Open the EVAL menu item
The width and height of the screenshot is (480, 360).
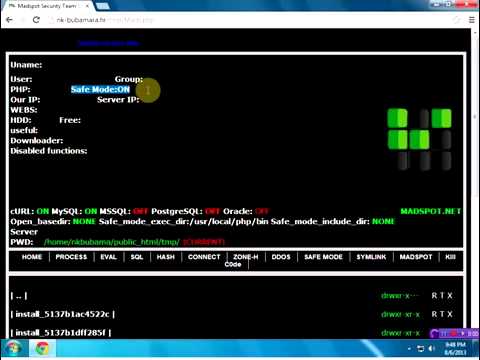click(108, 257)
